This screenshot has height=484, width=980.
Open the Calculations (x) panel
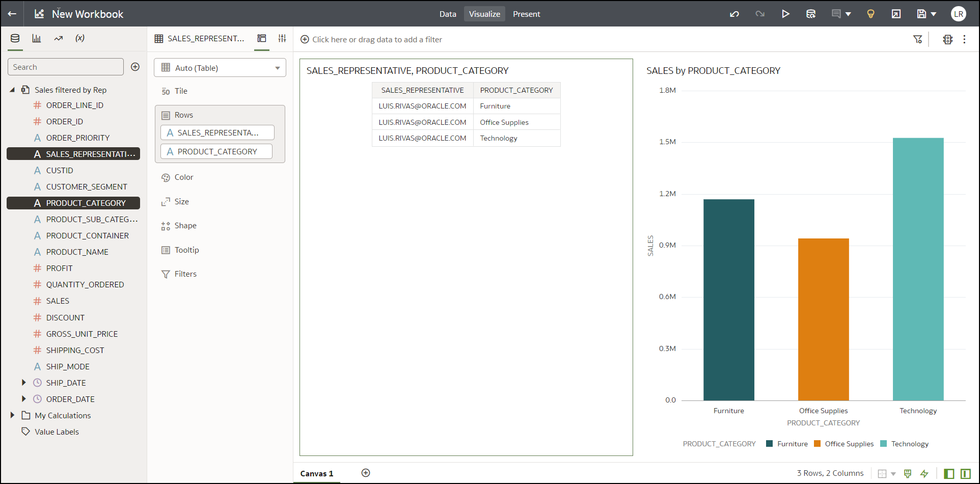[x=79, y=38]
